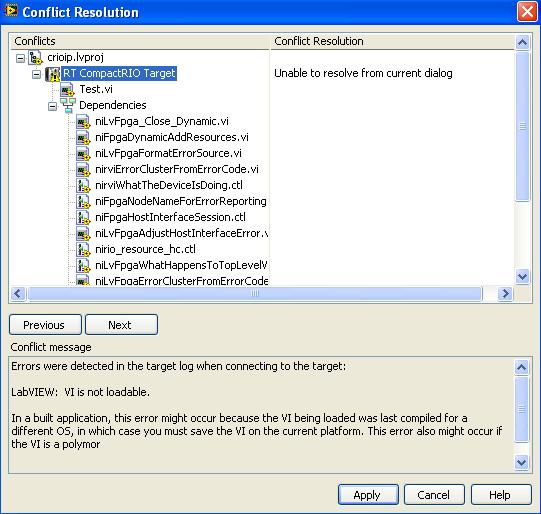Viewport: 541px width, 514px height.
Task: Open Help for this dialog
Action: (x=501, y=495)
